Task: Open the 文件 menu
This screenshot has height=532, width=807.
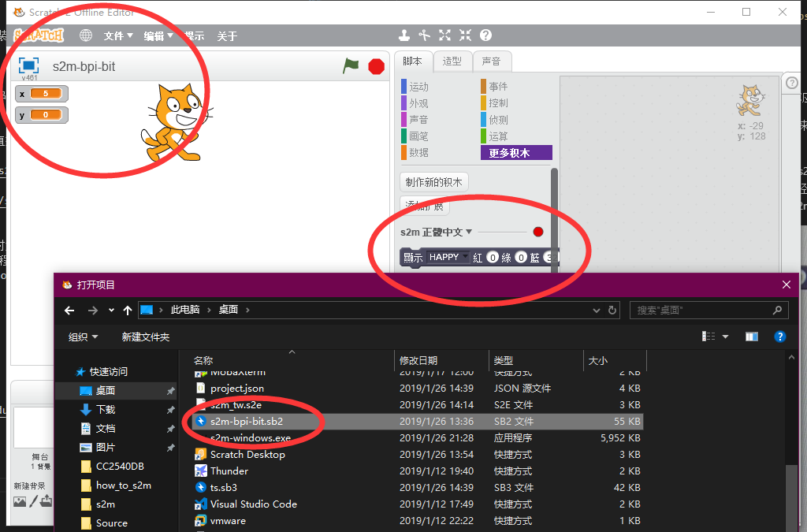Action: tap(118, 36)
